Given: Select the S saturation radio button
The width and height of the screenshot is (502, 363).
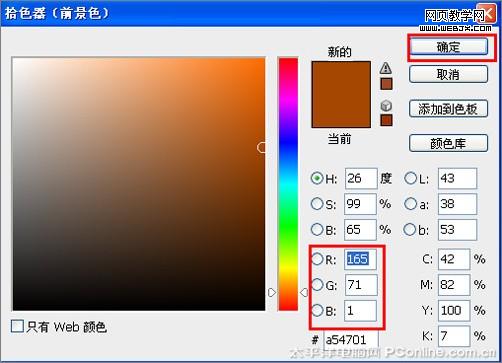Looking at the screenshot, I should click(317, 204).
